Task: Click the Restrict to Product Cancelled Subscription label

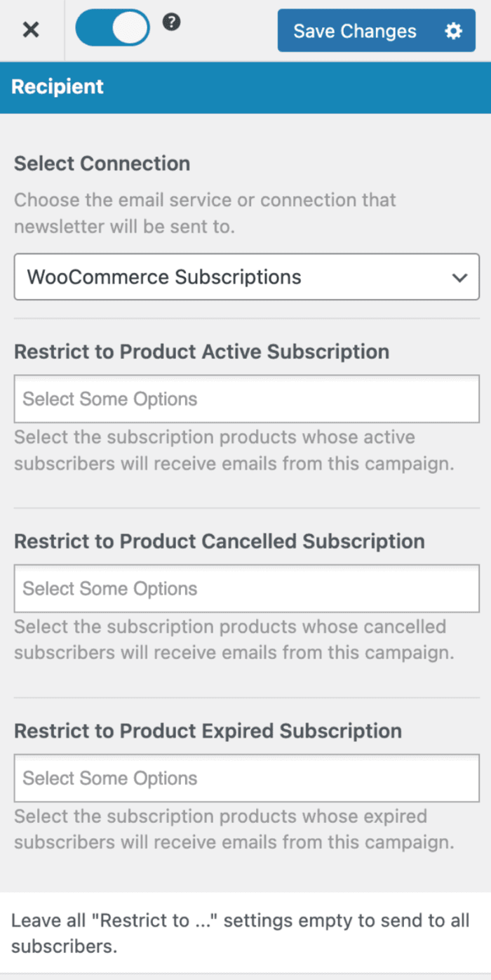Action: click(220, 541)
